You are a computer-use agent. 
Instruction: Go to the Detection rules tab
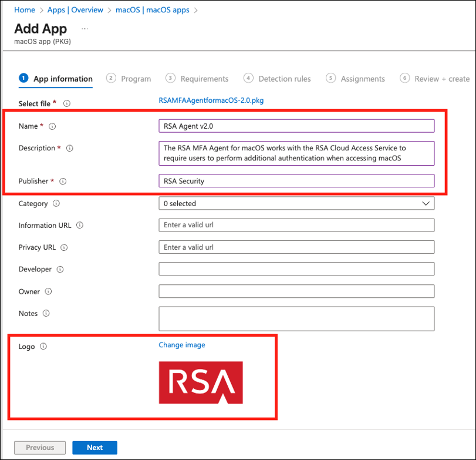[278, 79]
